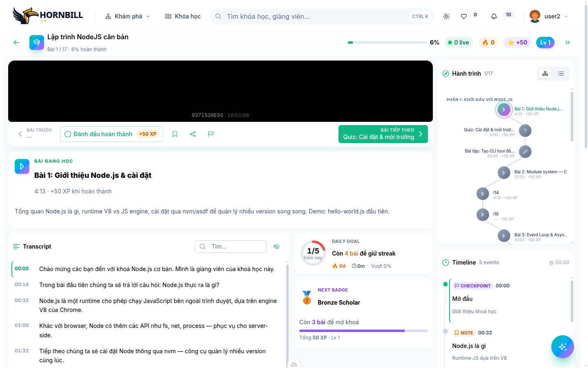
Task: Switch journey to list view
Action: pyautogui.click(x=561, y=74)
